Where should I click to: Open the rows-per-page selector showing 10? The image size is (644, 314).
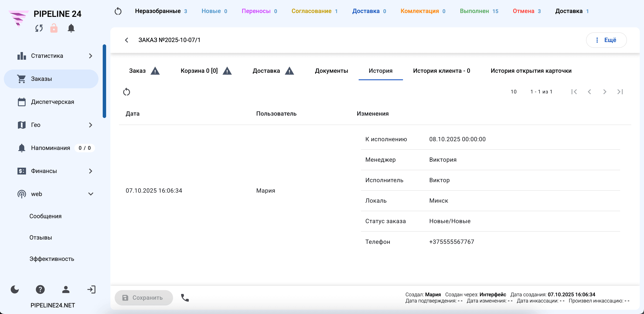point(514,92)
